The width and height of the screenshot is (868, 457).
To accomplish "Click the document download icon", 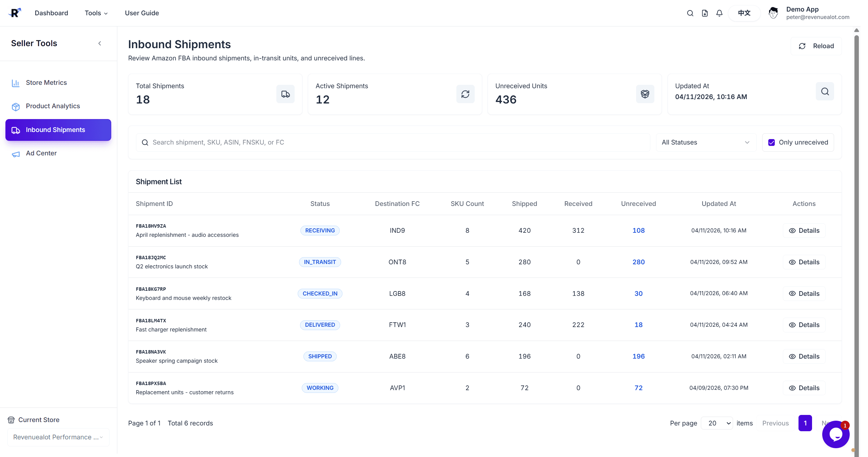I will point(705,13).
